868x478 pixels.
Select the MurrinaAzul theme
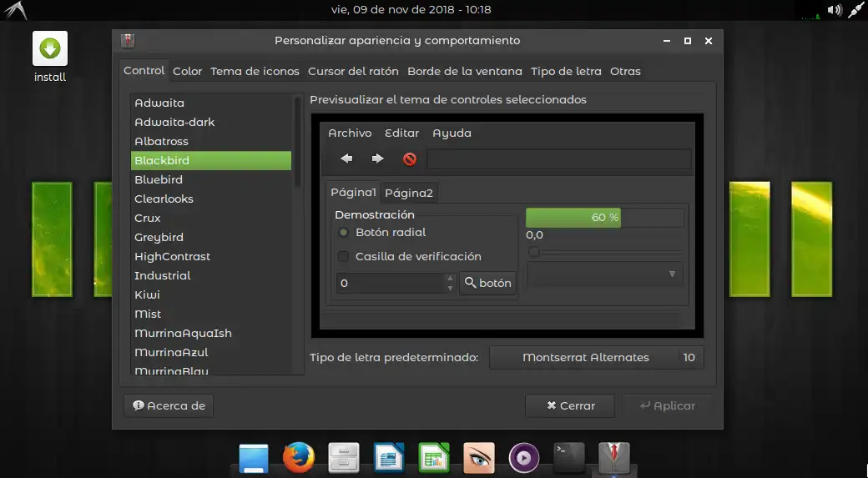[211, 352]
